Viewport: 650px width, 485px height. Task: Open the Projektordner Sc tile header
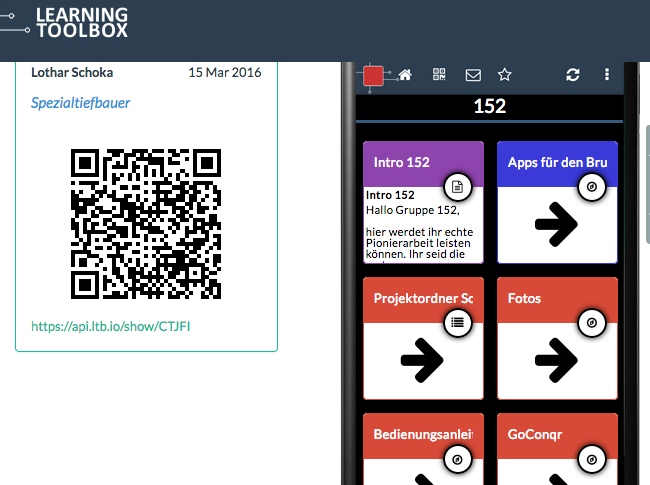[x=423, y=300]
